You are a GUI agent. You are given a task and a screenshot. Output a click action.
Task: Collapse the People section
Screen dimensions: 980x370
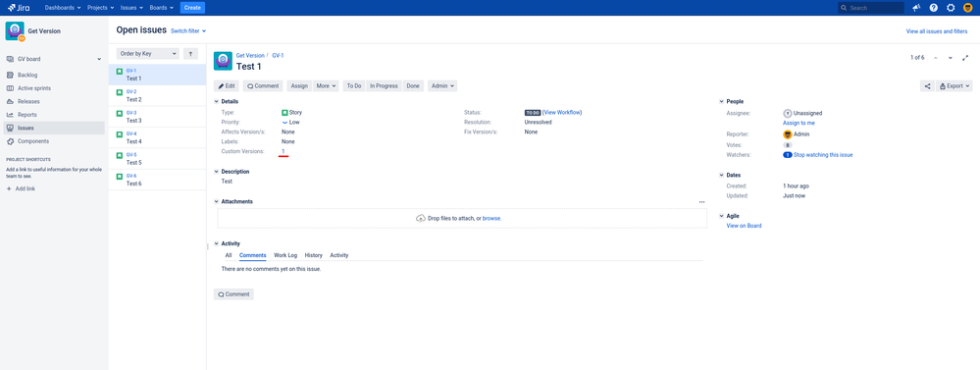click(721, 101)
